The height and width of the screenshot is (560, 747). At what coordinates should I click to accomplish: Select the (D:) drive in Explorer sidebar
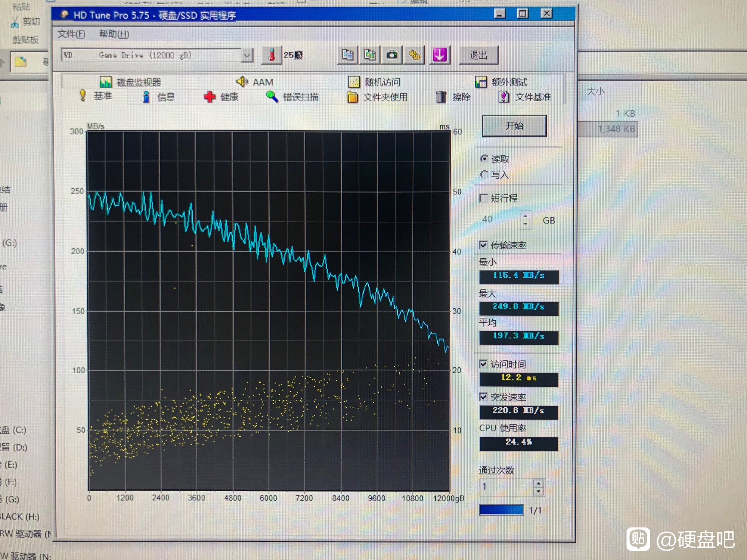[x=14, y=447]
